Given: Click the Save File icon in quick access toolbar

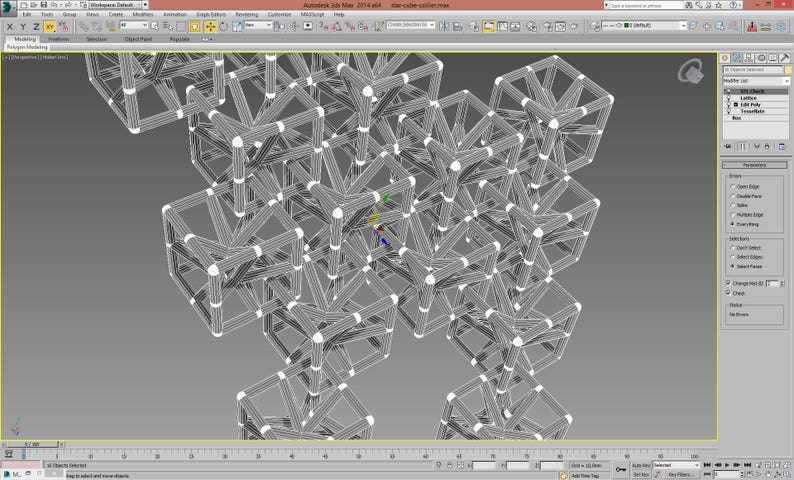Looking at the screenshot, I should click(44, 5).
